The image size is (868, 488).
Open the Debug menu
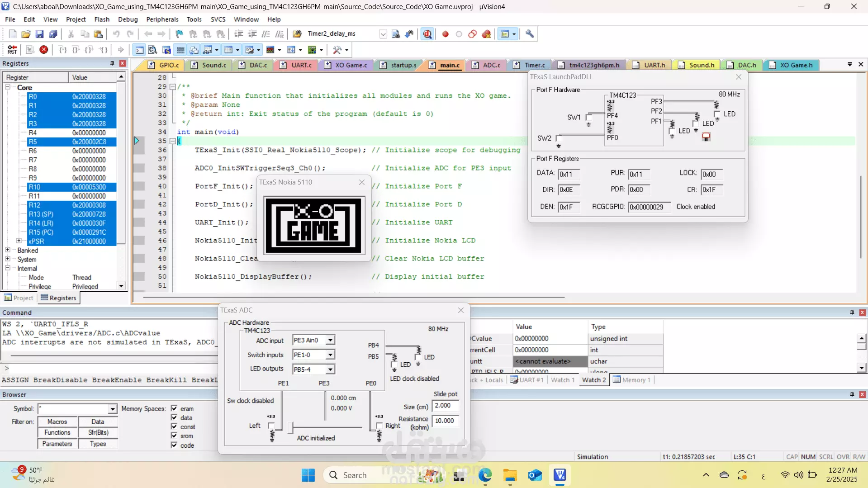tap(128, 19)
